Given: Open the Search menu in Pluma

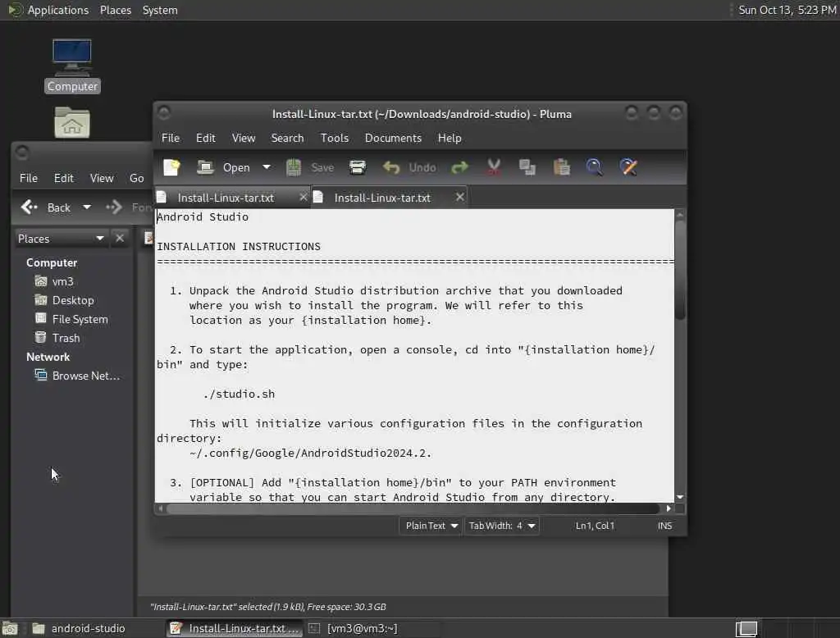Looking at the screenshot, I should 287,139.
